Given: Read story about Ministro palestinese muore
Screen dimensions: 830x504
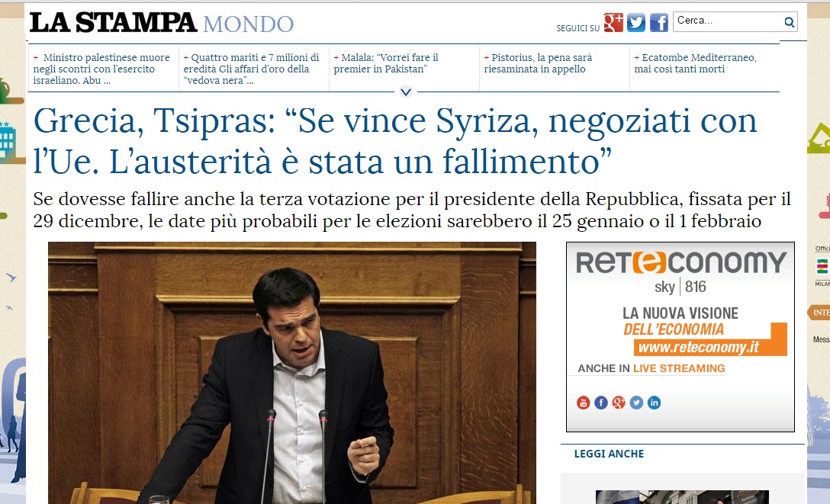Looking at the screenshot, I should 101,69.
